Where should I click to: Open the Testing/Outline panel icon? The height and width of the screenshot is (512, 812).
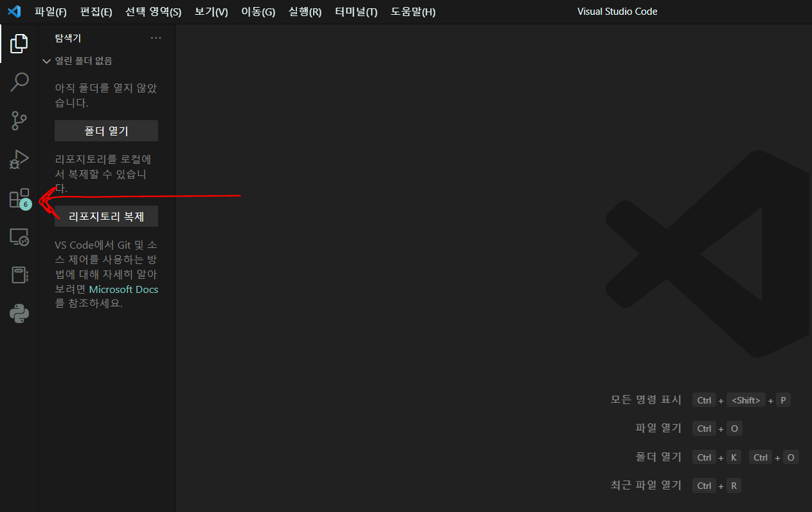[19, 275]
